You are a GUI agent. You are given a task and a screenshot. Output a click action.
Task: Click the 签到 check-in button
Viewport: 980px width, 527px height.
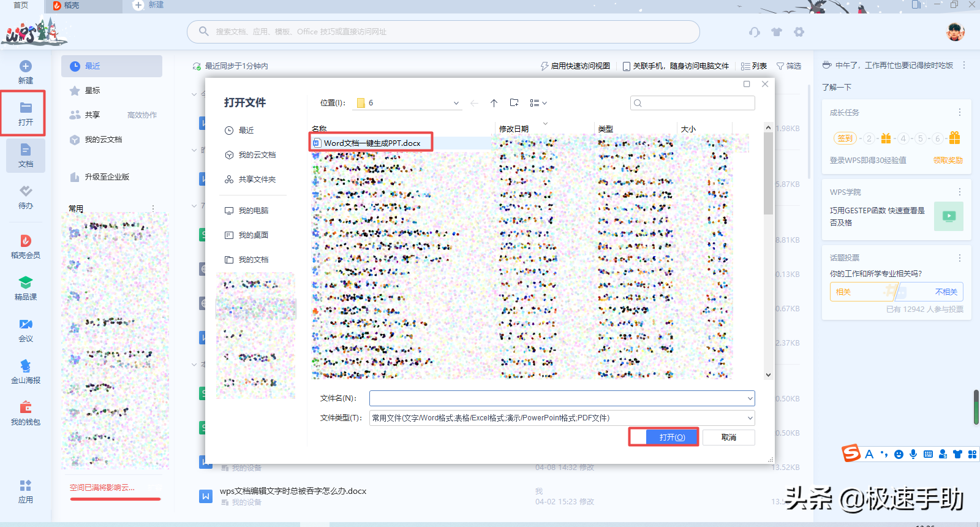[x=845, y=138]
